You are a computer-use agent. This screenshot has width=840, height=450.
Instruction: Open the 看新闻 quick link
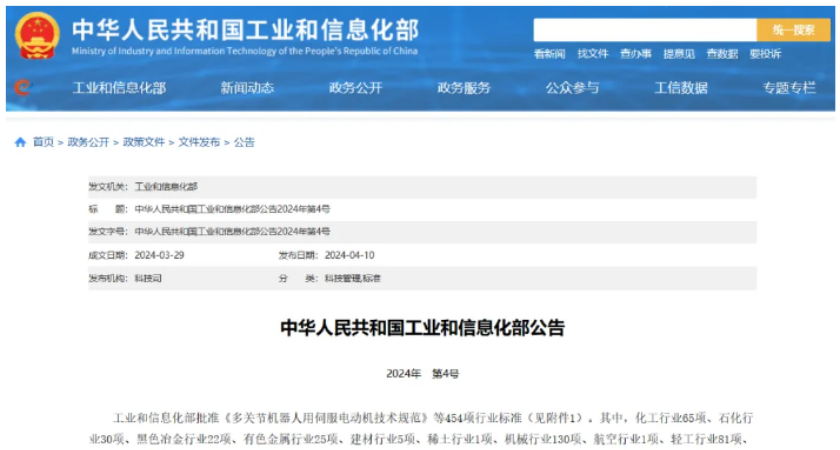[x=549, y=54]
